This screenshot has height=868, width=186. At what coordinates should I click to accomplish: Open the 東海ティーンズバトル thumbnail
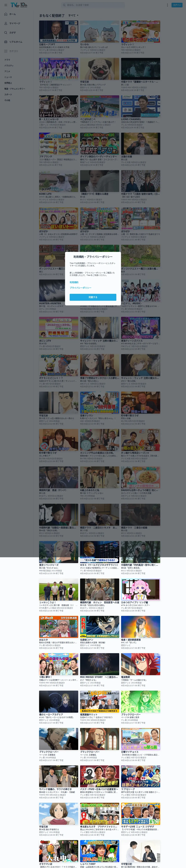(140, 328)
